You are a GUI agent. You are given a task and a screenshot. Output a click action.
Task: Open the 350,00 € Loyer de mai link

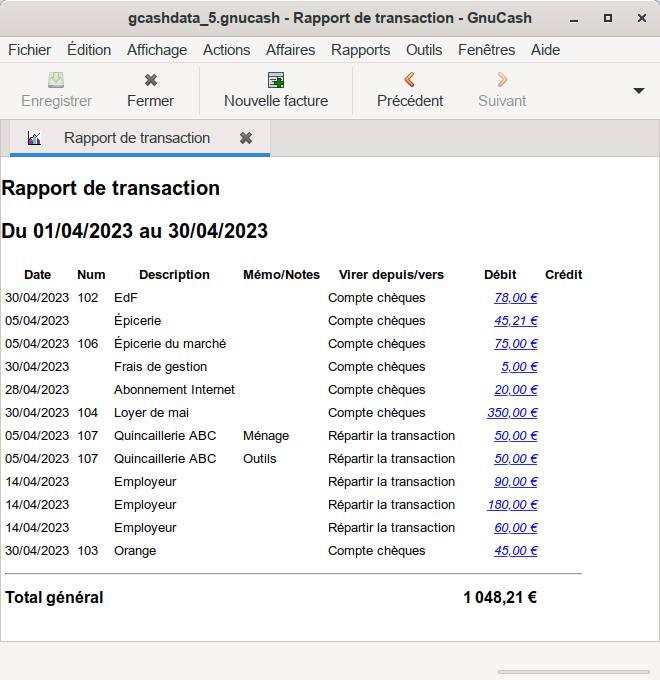click(512, 413)
